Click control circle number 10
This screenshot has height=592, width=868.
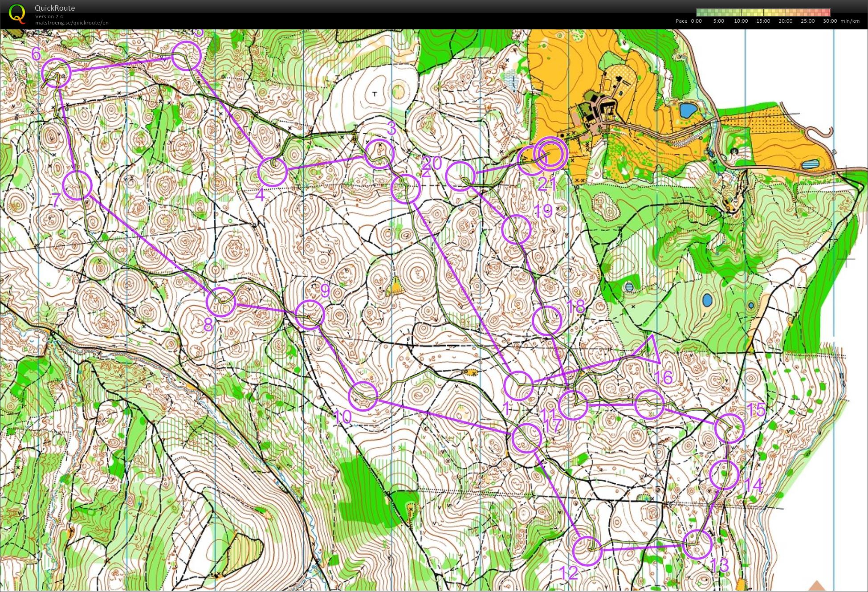[x=363, y=396]
